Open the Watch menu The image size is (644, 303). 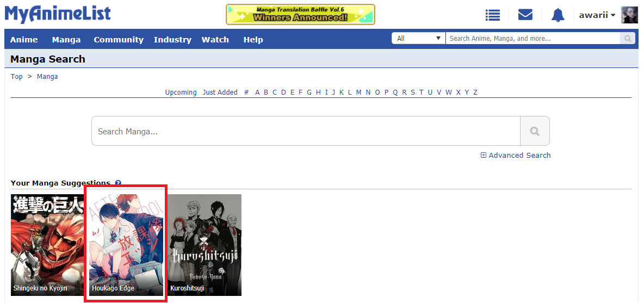pos(215,40)
